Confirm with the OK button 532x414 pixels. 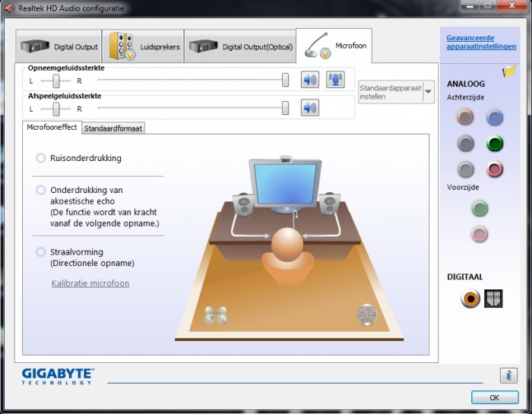495,397
